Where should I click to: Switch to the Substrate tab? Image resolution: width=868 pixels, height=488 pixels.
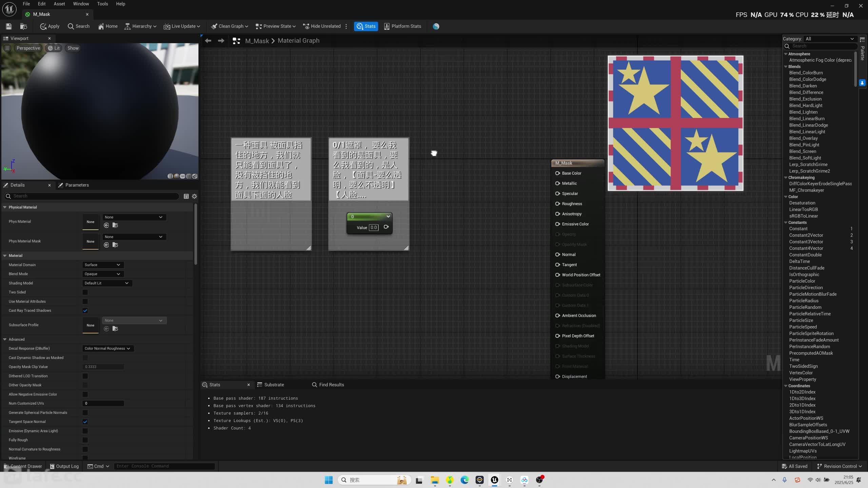click(271, 385)
